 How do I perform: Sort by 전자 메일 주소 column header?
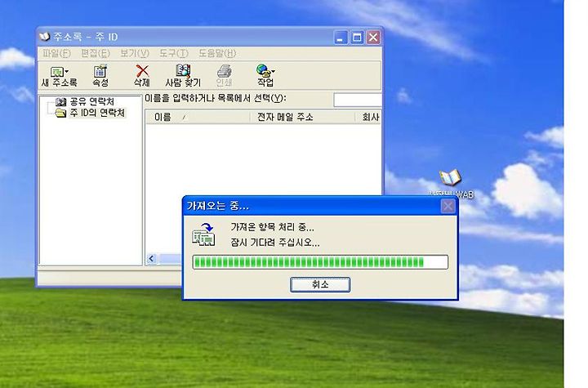[x=302, y=117]
